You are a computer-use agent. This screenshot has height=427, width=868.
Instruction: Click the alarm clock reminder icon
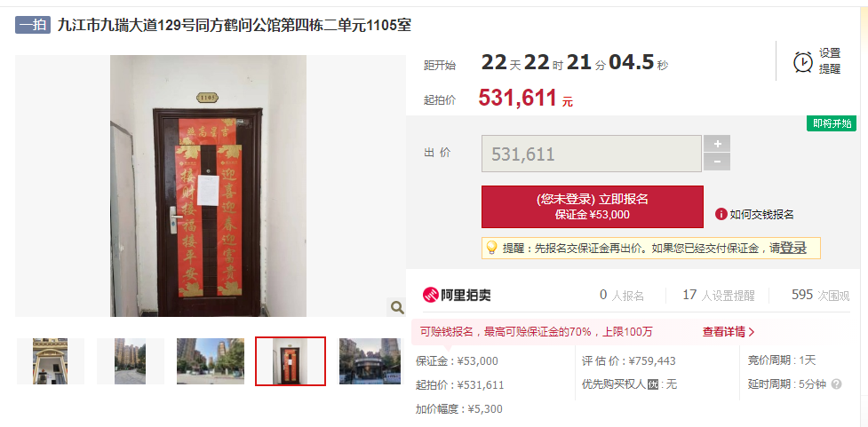tap(802, 61)
